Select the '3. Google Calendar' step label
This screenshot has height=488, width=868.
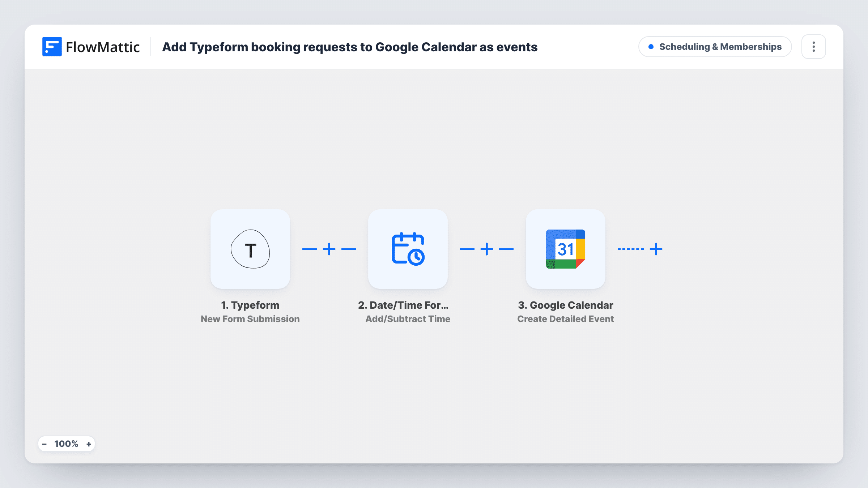[566, 305]
